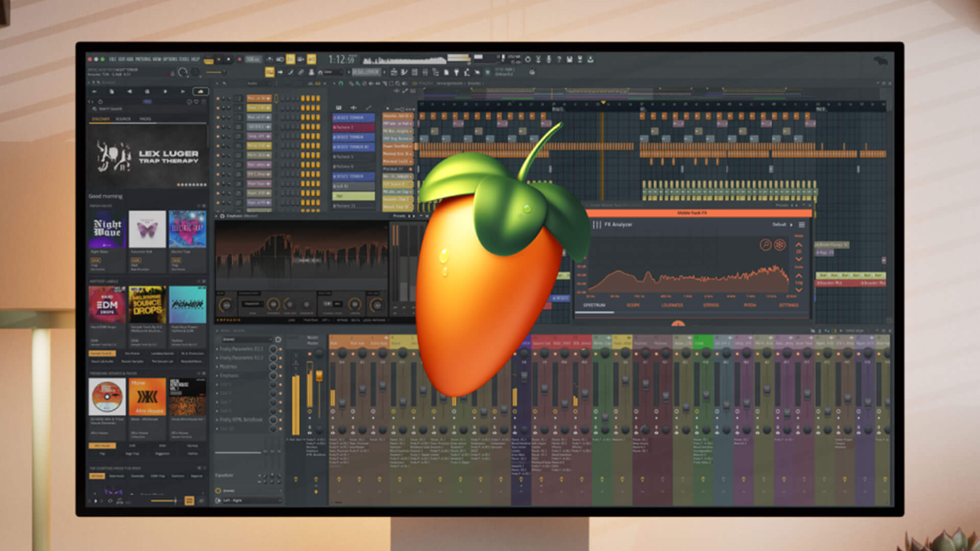Screen dimensions: 980x551
Task: Open the Hard EDM Drops pack
Action: click(x=107, y=305)
